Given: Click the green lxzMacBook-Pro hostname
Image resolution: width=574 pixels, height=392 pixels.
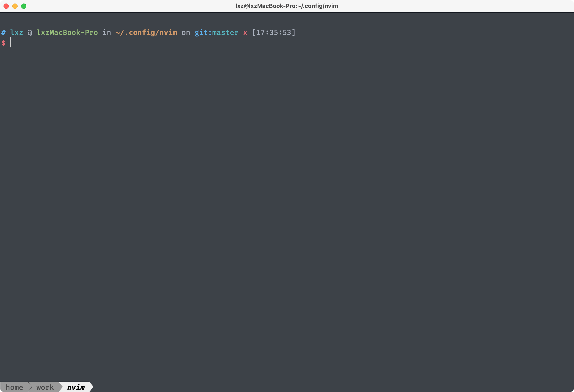Looking at the screenshot, I should coord(67,32).
